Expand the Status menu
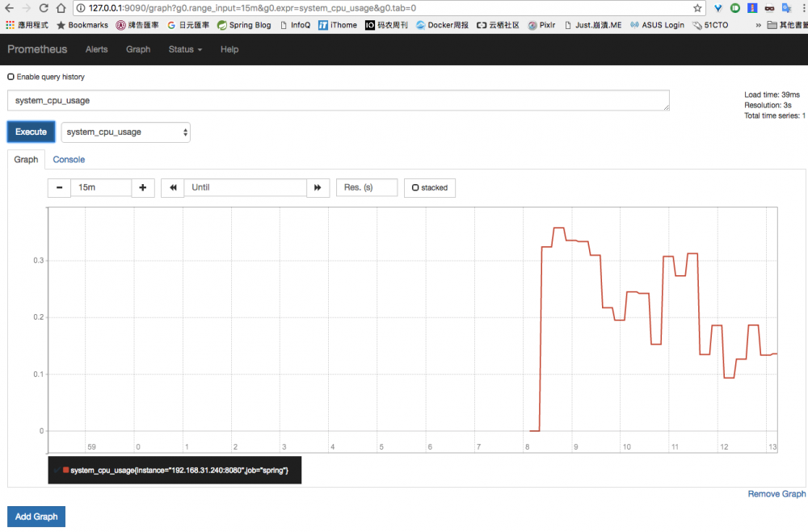This screenshot has width=808, height=532. click(185, 49)
